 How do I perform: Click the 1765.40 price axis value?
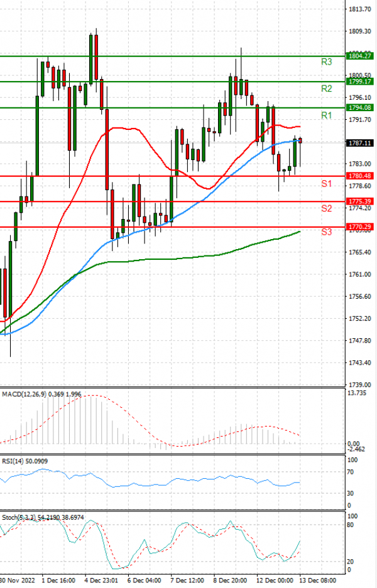(360, 252)
